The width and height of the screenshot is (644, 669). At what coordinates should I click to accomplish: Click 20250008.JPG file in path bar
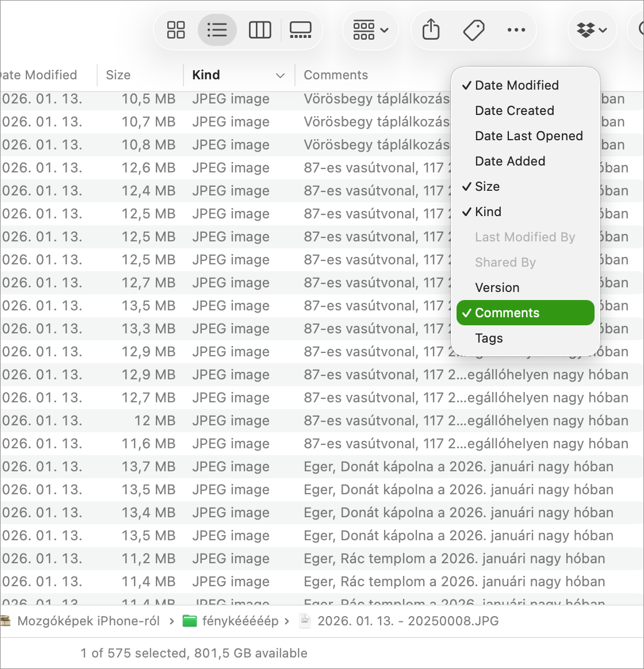coord(407,621)
